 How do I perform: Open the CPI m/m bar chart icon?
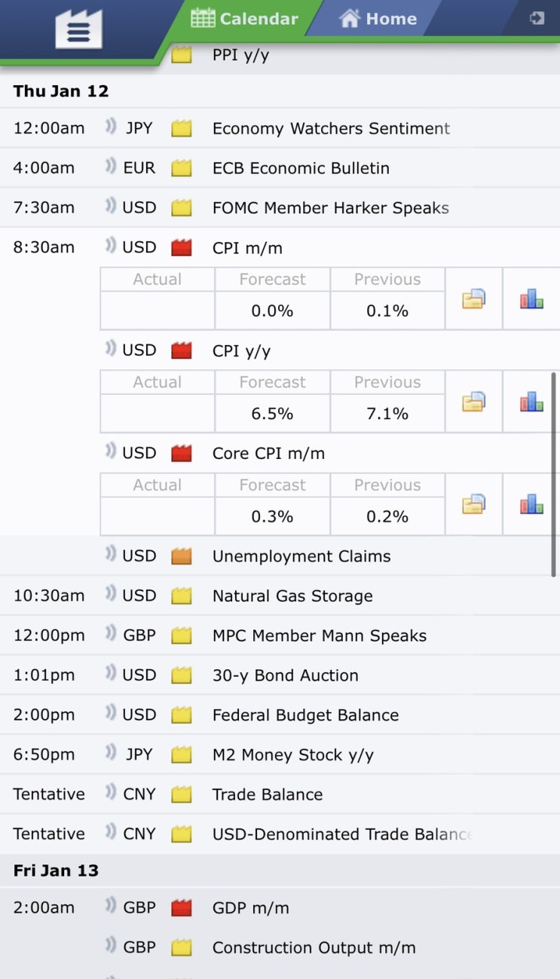coord(531,299)
